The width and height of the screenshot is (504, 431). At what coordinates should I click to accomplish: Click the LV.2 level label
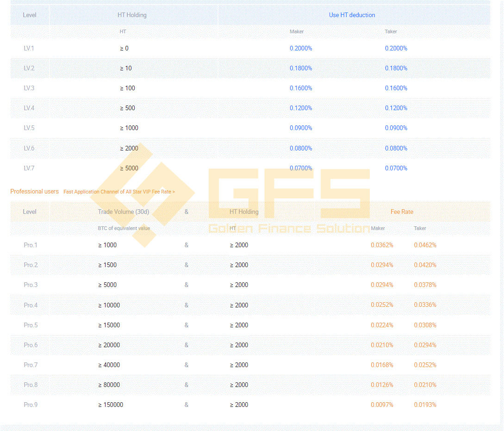coord(29,68)
